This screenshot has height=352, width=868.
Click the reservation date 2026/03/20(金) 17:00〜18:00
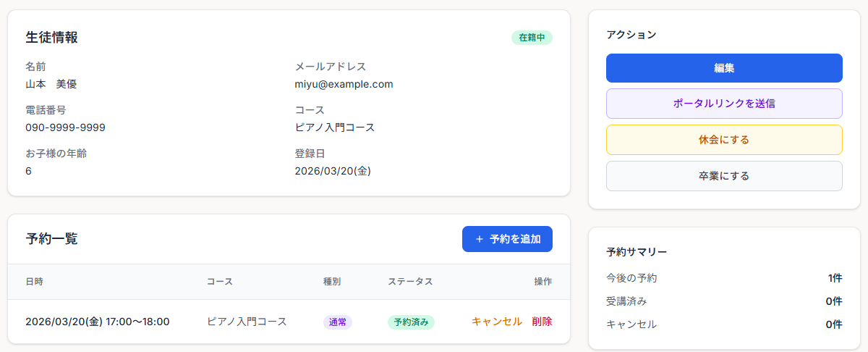click(x=97, y=322)
